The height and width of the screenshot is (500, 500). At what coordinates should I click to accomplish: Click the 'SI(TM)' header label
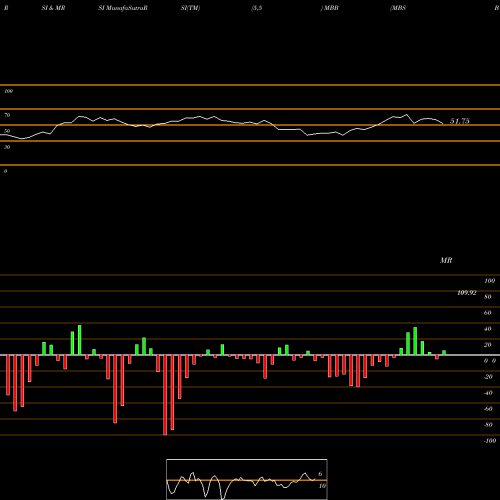(190, 8)
